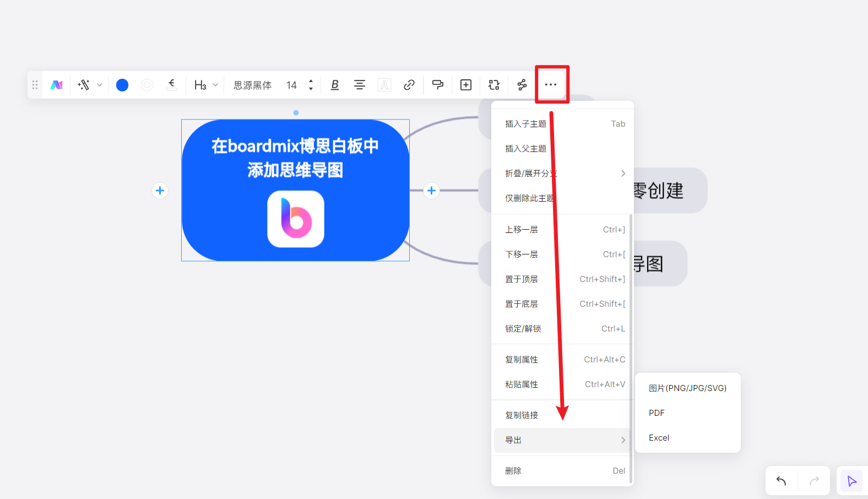Select 置于底层 menu entry
This screenshot has height=499, width=868.
pyautogui.click(x=562, y=304)
